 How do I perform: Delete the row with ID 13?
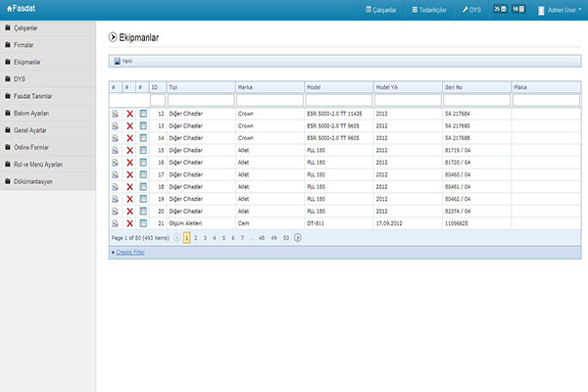(x=129, y=126)
